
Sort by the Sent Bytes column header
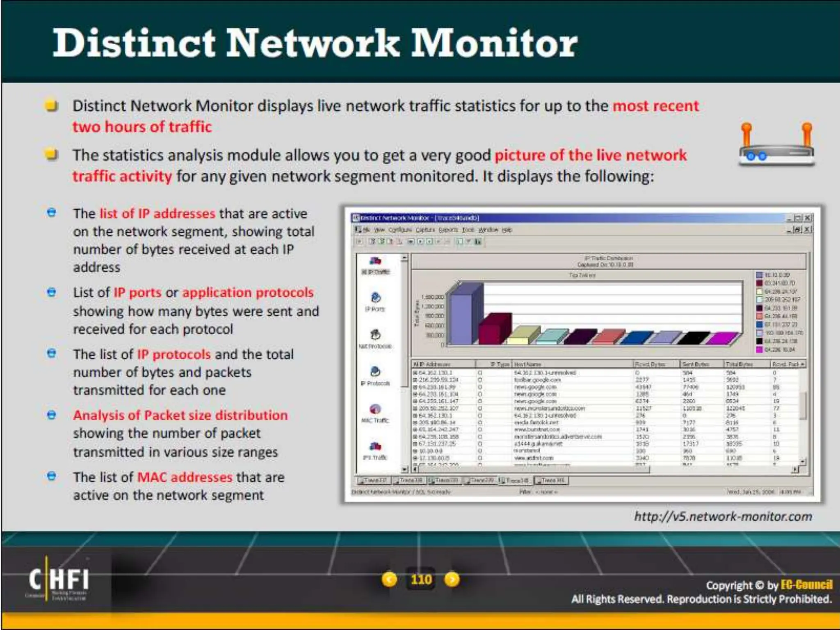pos(702,364)
